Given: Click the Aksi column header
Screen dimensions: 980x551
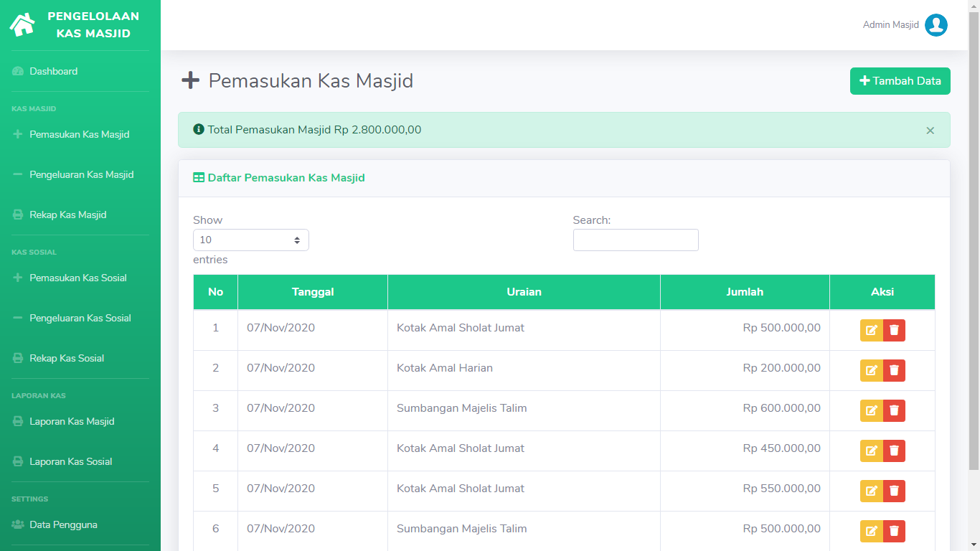Looking at the screenshot, I should pyautogui.click(x=882, y=292).
